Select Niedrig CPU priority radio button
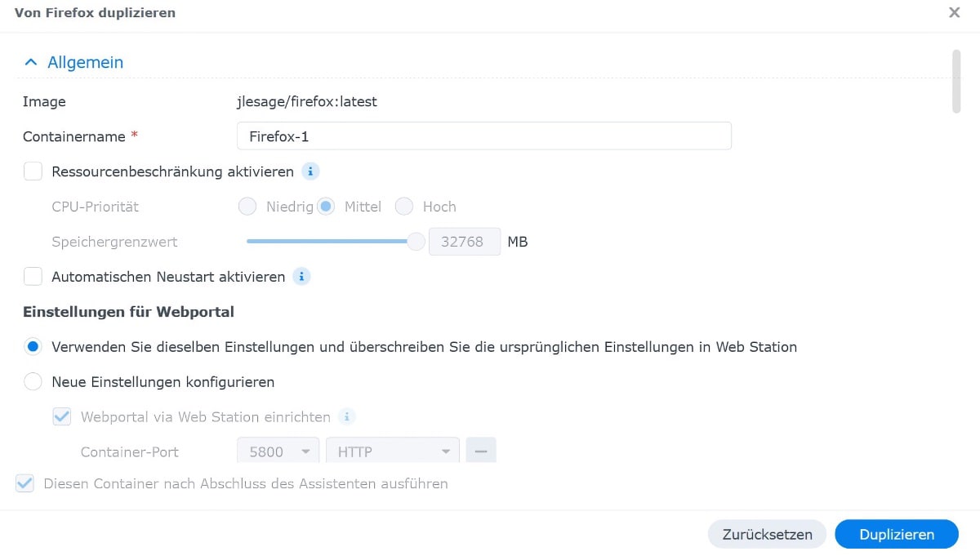 click(x=247, y=207)
